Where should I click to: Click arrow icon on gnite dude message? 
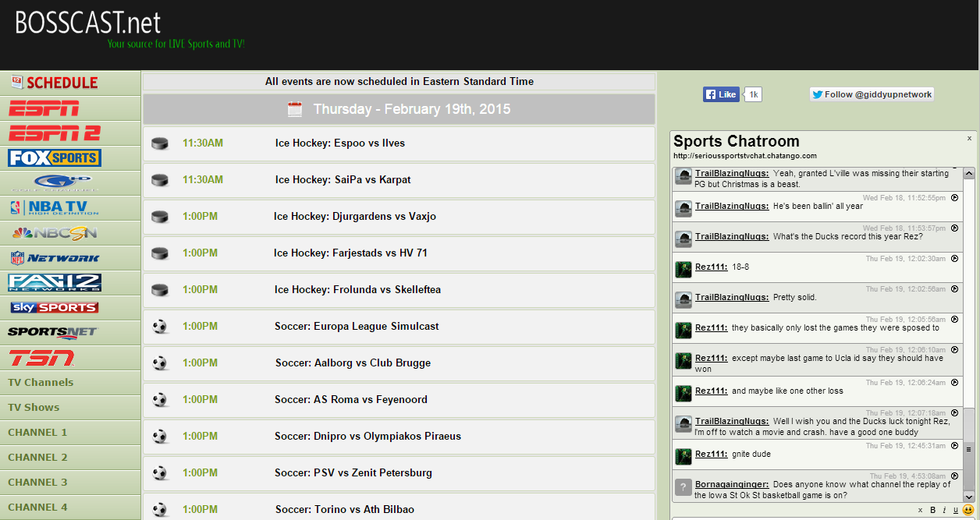coord(954,446)
